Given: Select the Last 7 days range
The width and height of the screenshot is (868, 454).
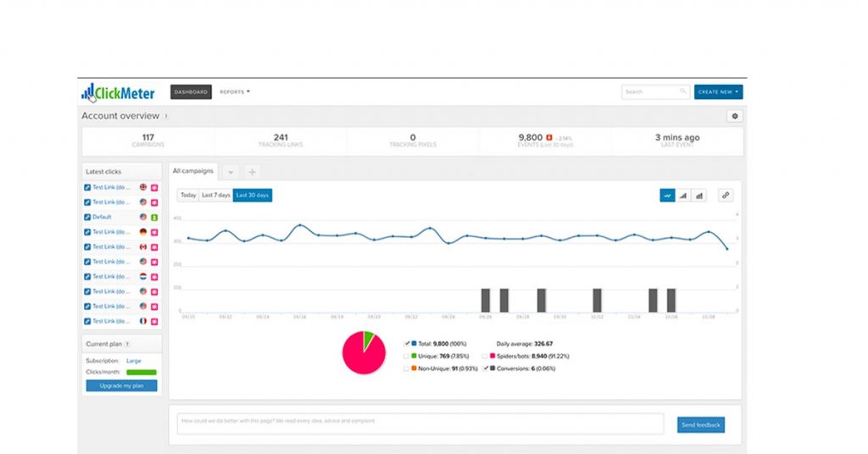Looking at the screenshot, I should coord(216,195).
